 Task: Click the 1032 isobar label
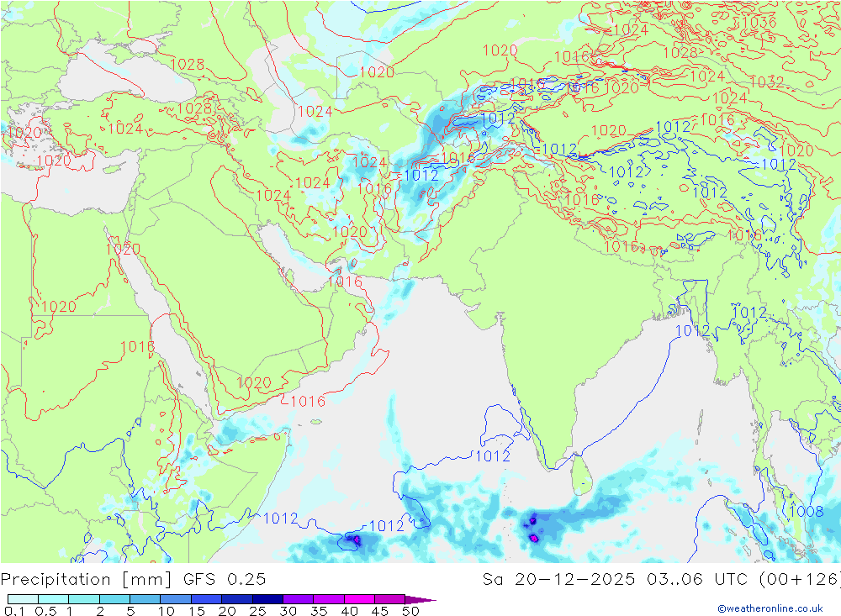pyautogui.click(x=766, y=82)
